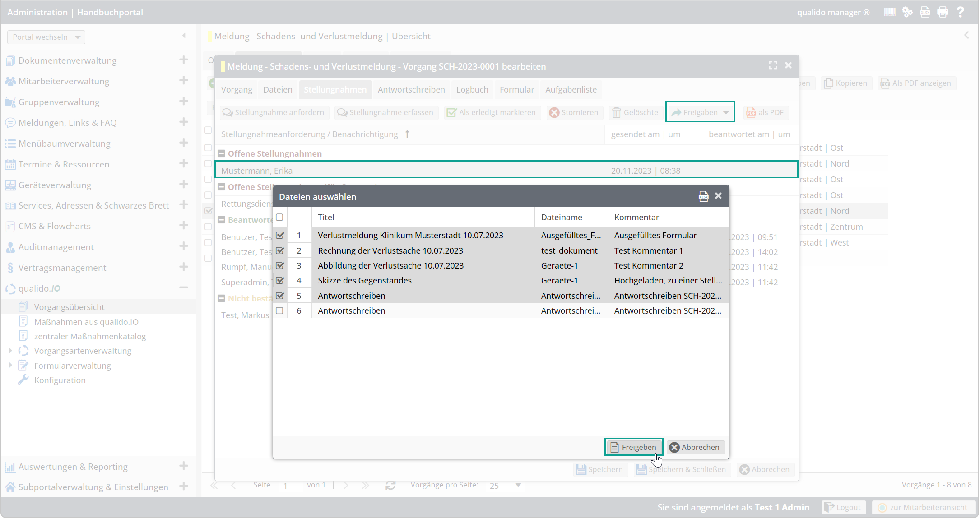The image size is (980, 519).
Task: Uncheck file 4 Skizze des Gegenstandes
Action: [x=280, y=280]
